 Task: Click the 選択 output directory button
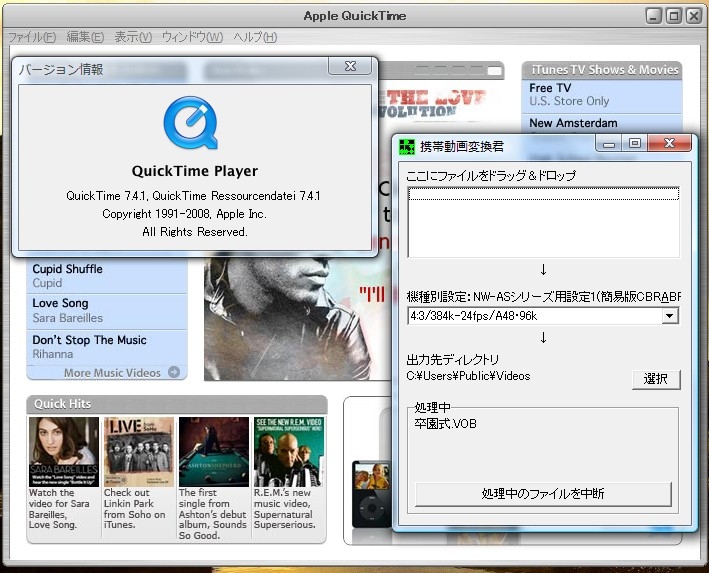coord(656,379)
